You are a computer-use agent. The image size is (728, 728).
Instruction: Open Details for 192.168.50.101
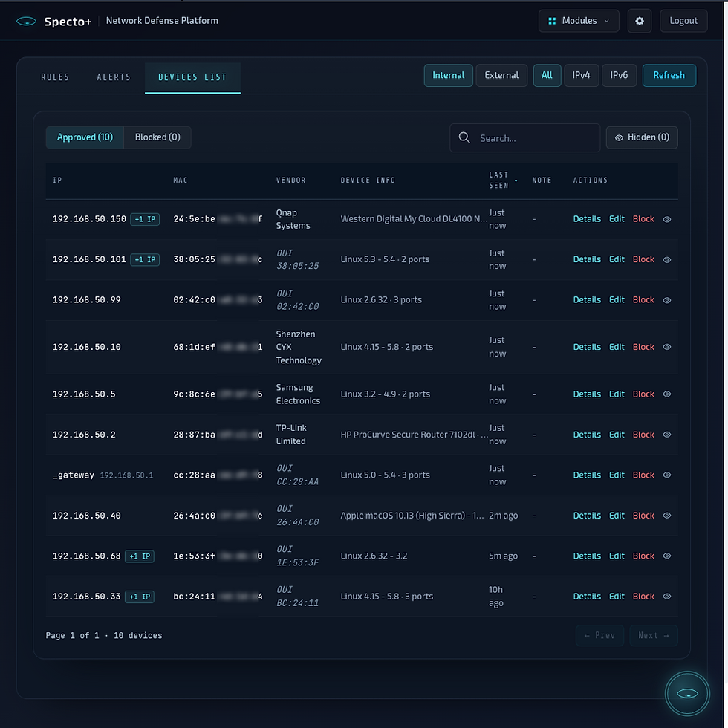(x=587, y=259)
